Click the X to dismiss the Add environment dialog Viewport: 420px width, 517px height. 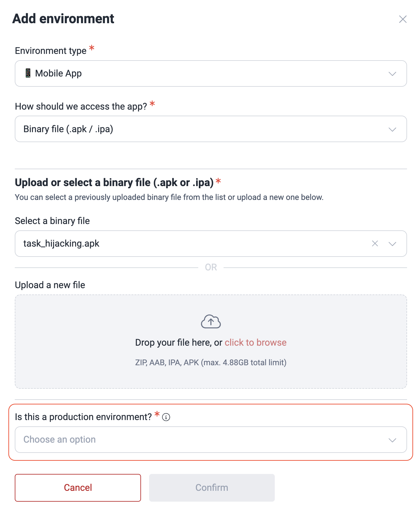[403, 19]
